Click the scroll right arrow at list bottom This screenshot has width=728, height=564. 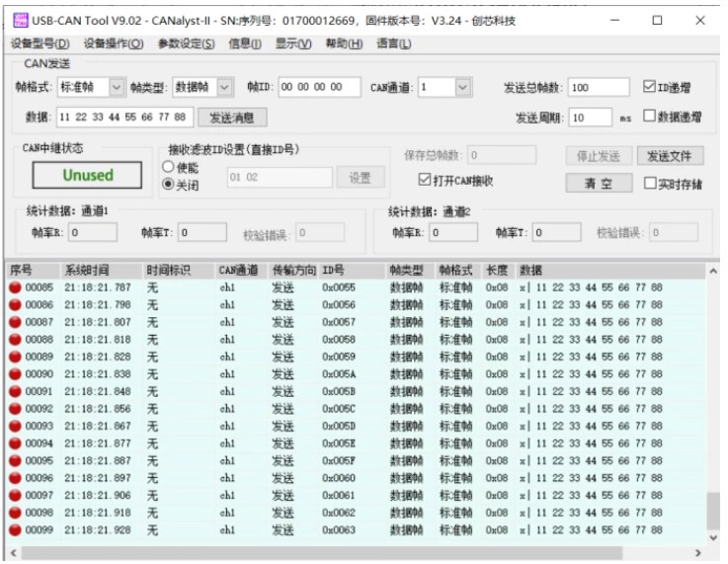[697, 553]
